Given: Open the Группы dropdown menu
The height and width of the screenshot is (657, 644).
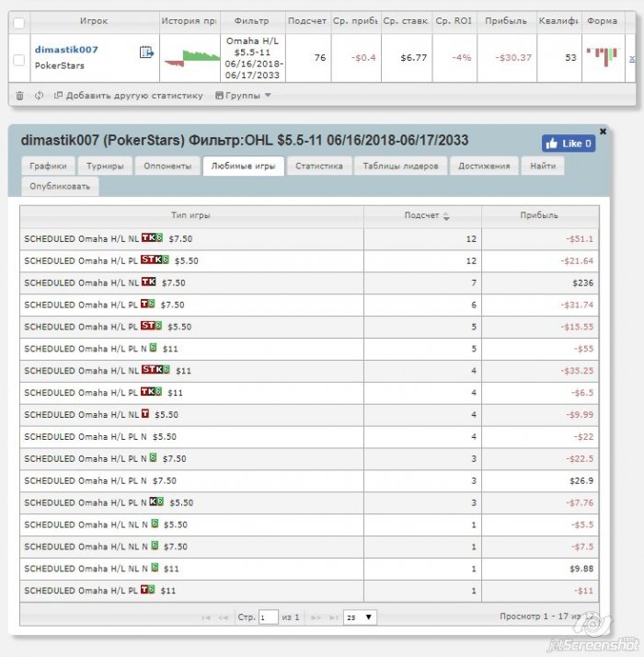Looking at the screenshot, I should click(243, 95).
